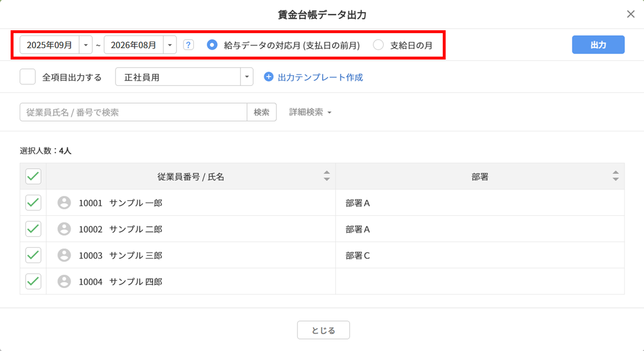
Task: Open the 2026年08月 end month dropdown
Action: click(x=170, y=45)
